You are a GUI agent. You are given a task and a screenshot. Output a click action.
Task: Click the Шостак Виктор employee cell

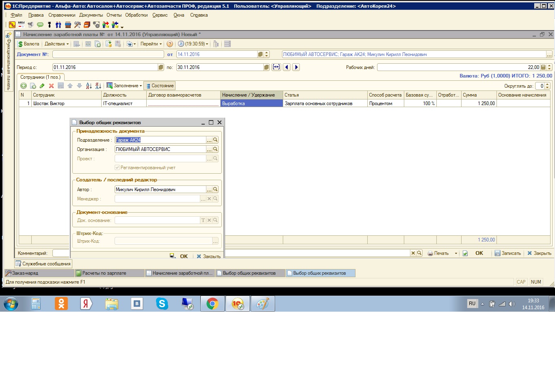(x=66, y=103)
